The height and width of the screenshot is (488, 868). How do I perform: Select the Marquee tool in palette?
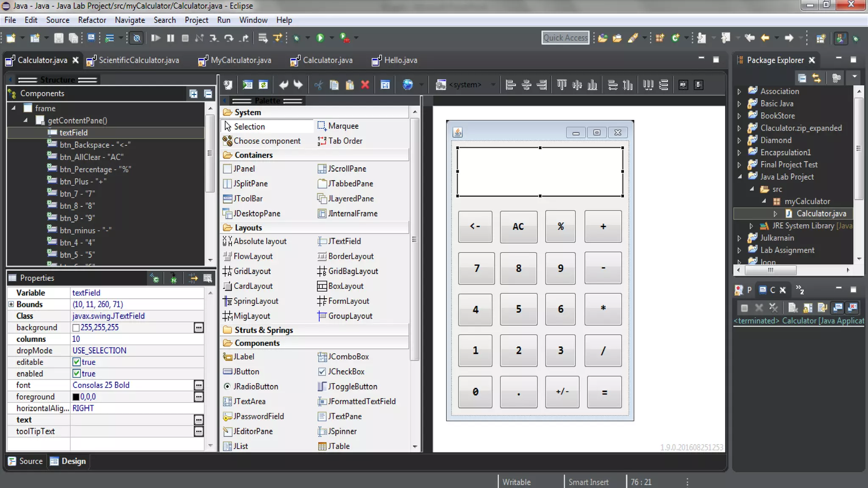pos(338,126)
